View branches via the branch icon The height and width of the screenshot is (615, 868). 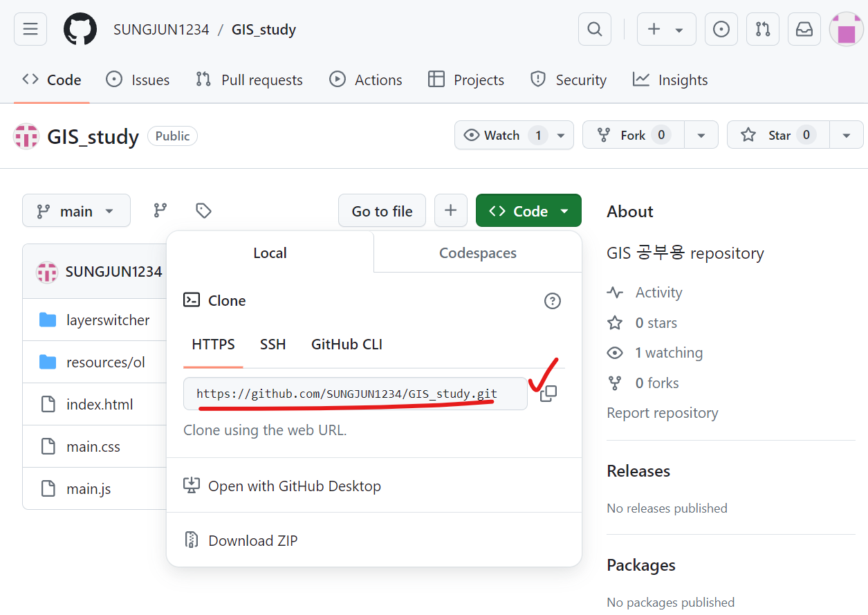[160, 210]
